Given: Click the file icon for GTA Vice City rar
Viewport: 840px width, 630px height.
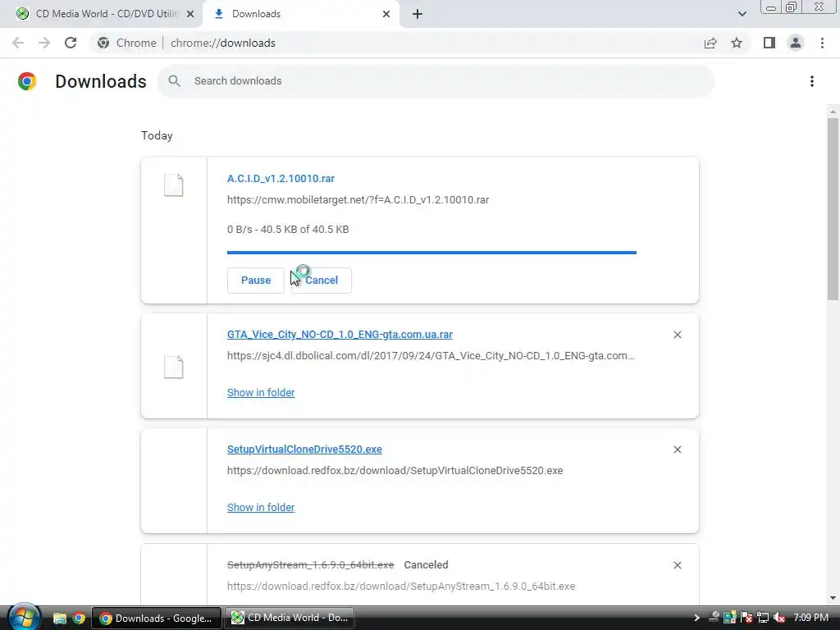Looking at the screenshot, I should point(174,367).
